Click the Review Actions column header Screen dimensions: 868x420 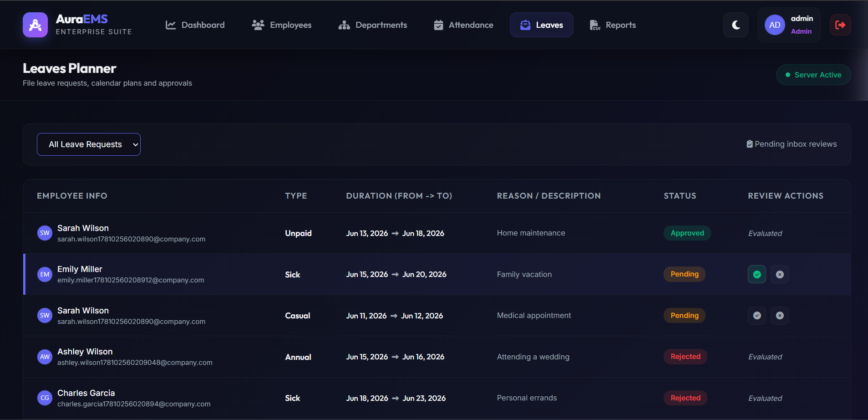coord(786,196)
